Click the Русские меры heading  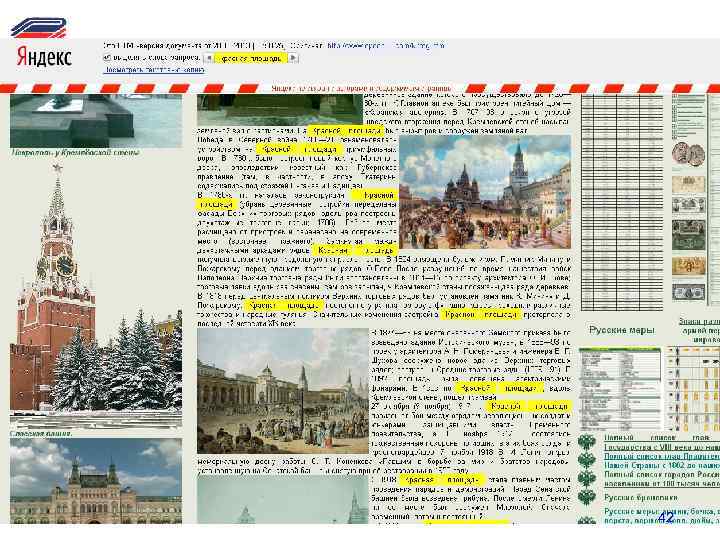coord(622,330)
